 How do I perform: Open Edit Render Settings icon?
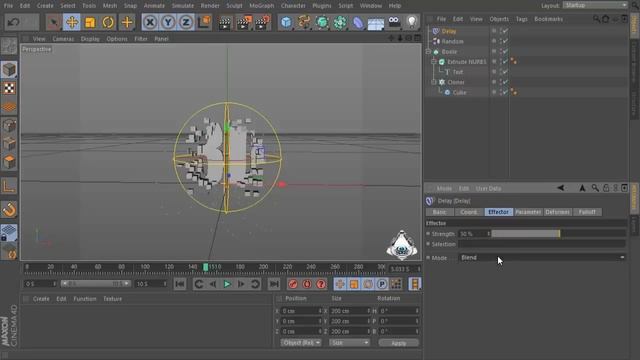(x=262, y=22)
